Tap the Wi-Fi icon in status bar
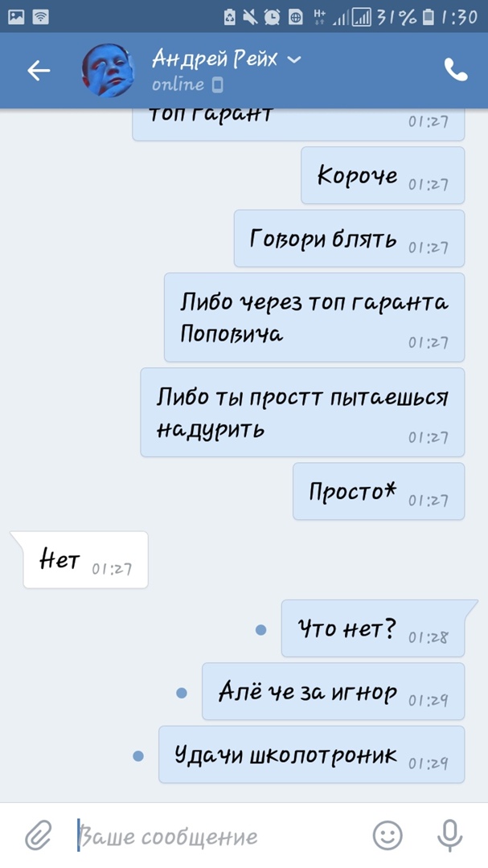This screenshot has height=868, width=488. tap(40, 17)
